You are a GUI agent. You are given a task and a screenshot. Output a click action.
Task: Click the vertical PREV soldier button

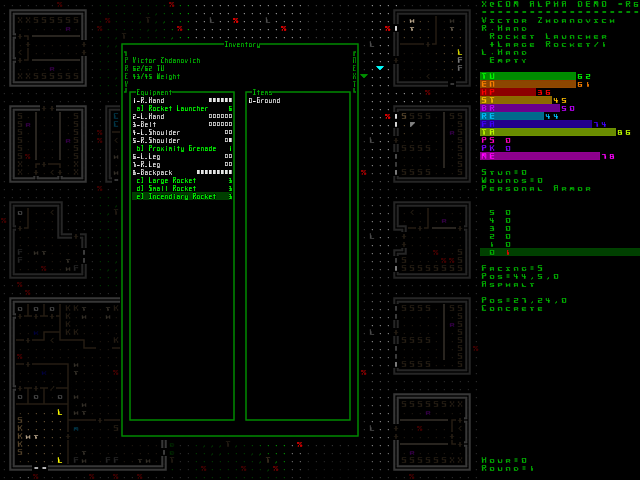[126, 72]
